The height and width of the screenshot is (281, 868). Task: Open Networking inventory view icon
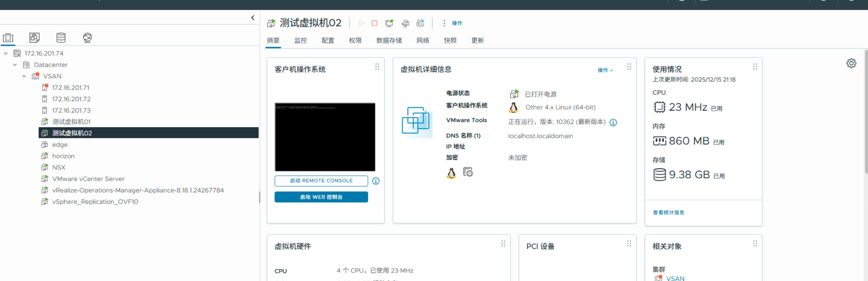click(87, 38)
